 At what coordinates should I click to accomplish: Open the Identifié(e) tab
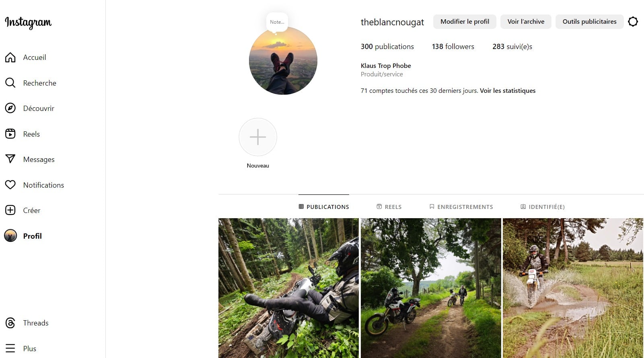coord(543,207)
